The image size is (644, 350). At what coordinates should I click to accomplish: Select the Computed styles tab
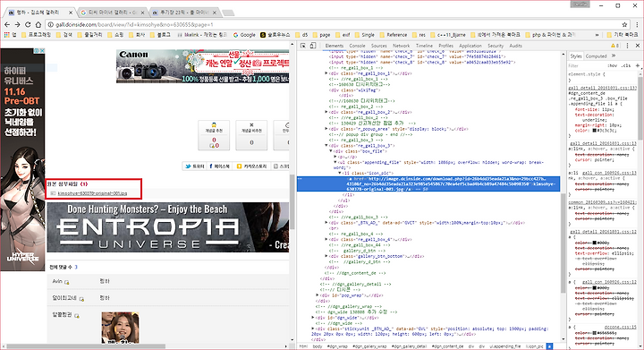click(596, 55)
